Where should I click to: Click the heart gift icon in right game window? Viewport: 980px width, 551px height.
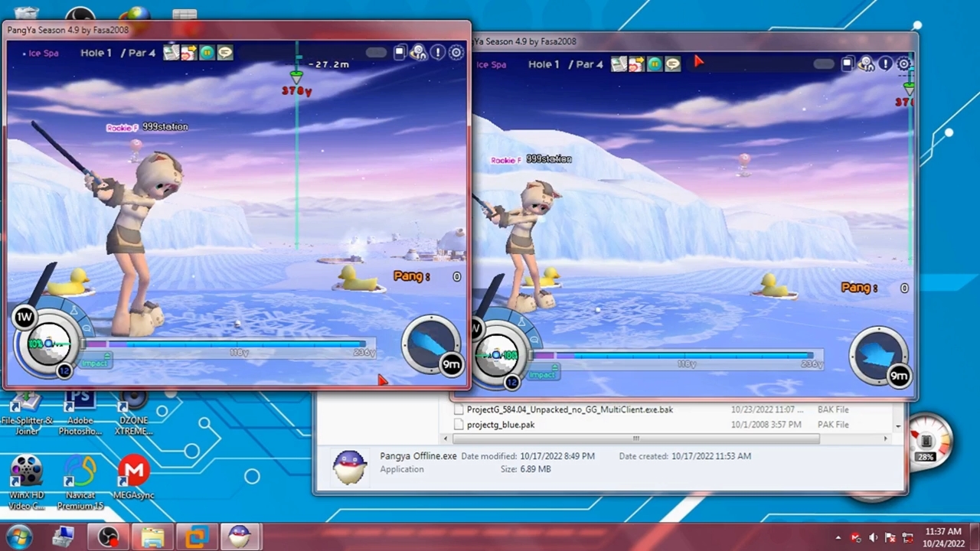(636, 64)
